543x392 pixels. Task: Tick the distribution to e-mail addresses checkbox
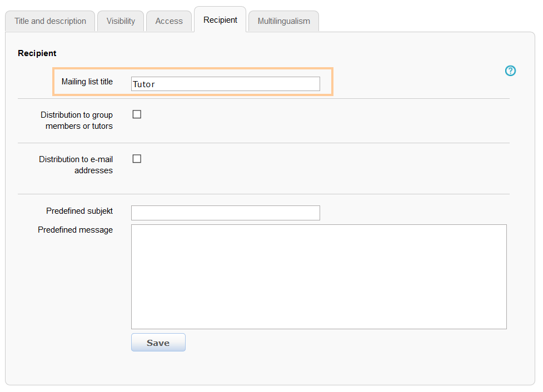click(137, 159)
